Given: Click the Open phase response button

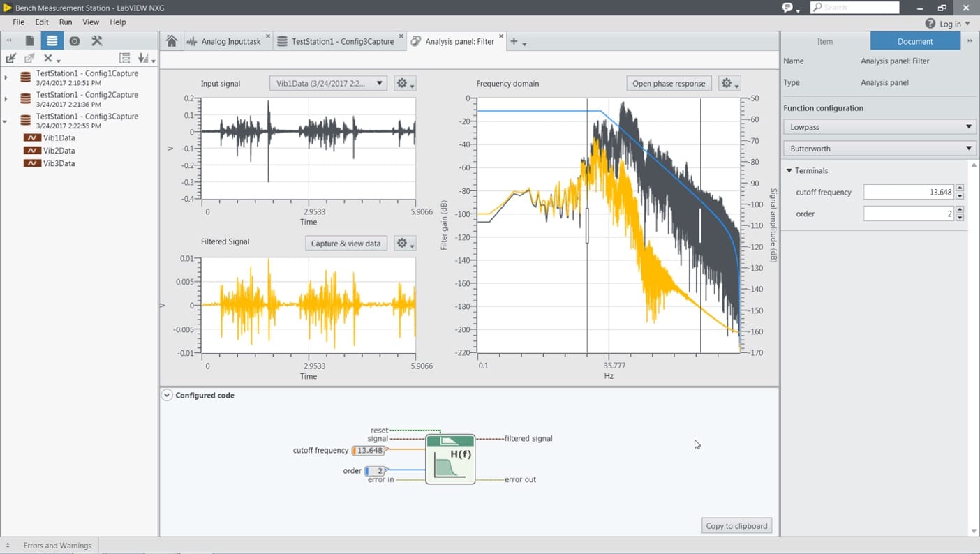Looking at the screenshot, I should click(x=668, y=84).
